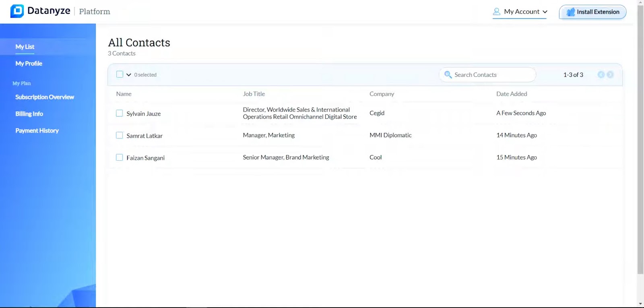This screenshot has height=308, width=644.
Task: Open My List in sidebar
Action: coord(25,47)
